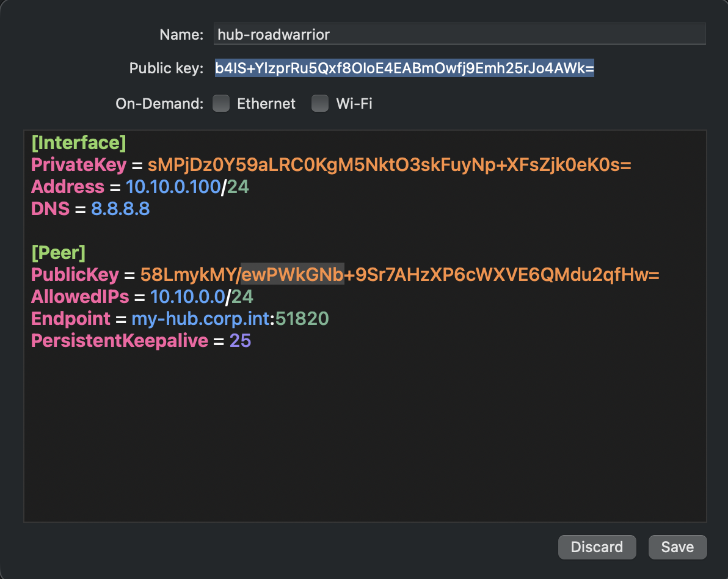The height and width of the screenshot is (579, 728).
Task: Enable the On-Demand Wi-Fi checkbox
Action: point(320,103)
